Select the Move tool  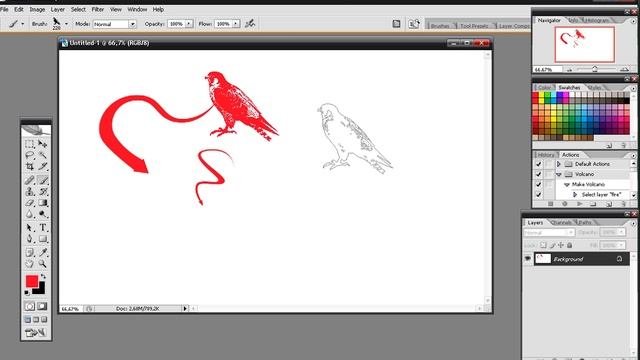(x=42, y=144)
